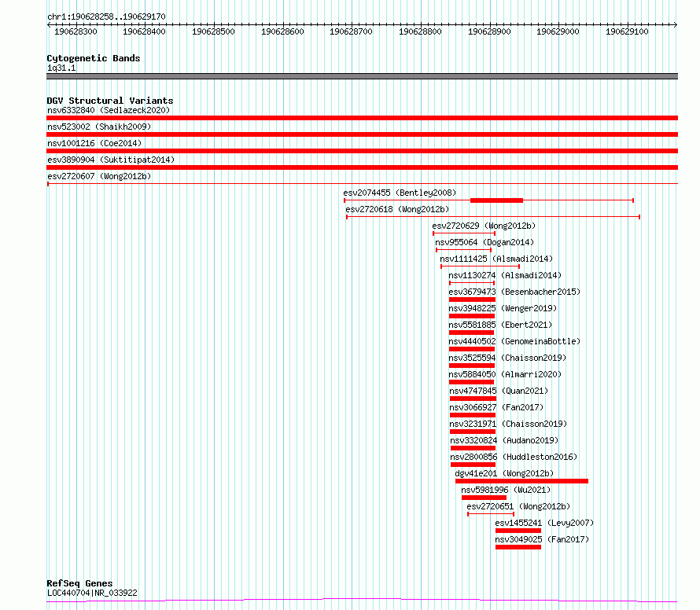Click the red bar under dgv41e201
This screenshot has width=700, height=610.
521,481
